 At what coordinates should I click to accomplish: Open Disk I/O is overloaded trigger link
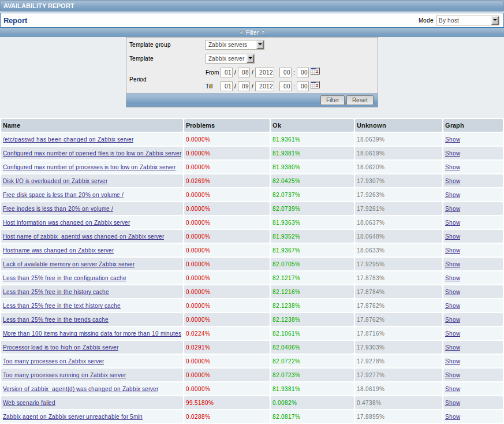tap(55, 181)
